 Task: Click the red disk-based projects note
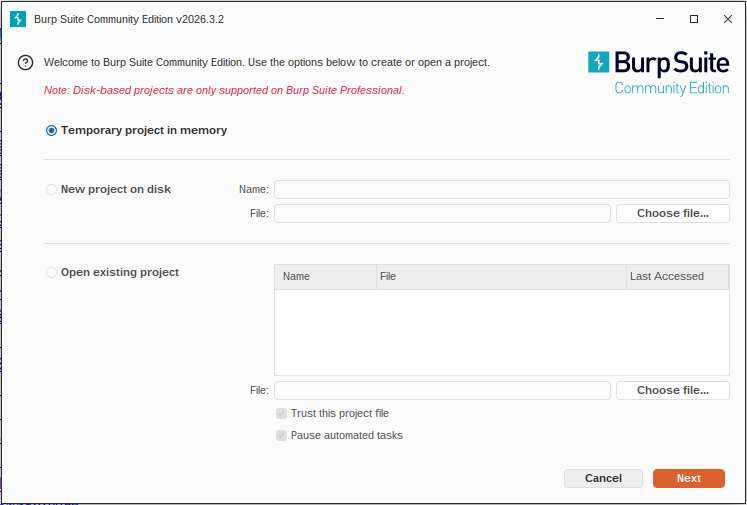(224, 91)
